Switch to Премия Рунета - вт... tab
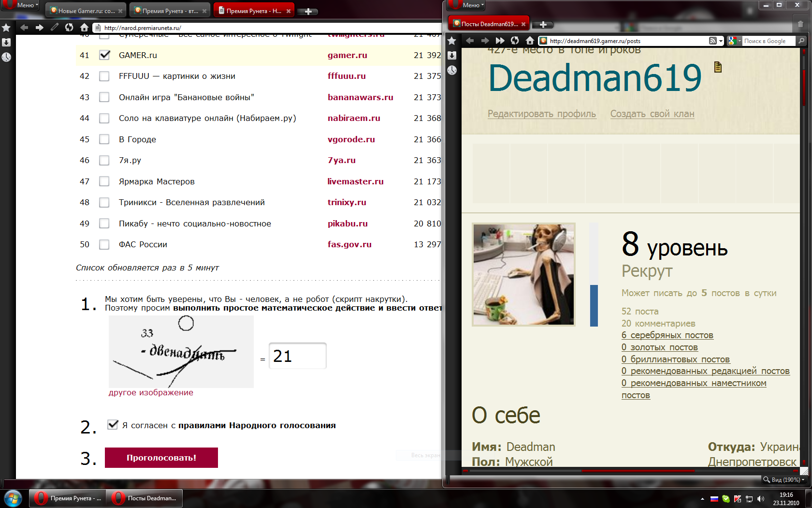The height and width of the screenshot is (508, 812). (170, 11)
